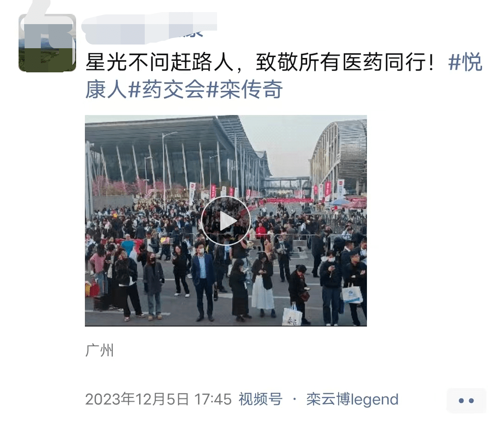Click the white tote bag in video
This screenshot has width=501, height=448.
(292, 315)
